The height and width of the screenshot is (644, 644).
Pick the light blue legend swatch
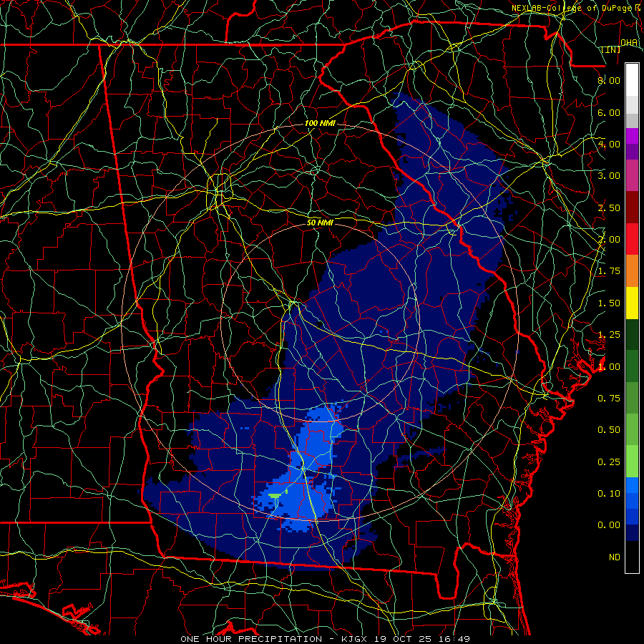tap(632, 485)
